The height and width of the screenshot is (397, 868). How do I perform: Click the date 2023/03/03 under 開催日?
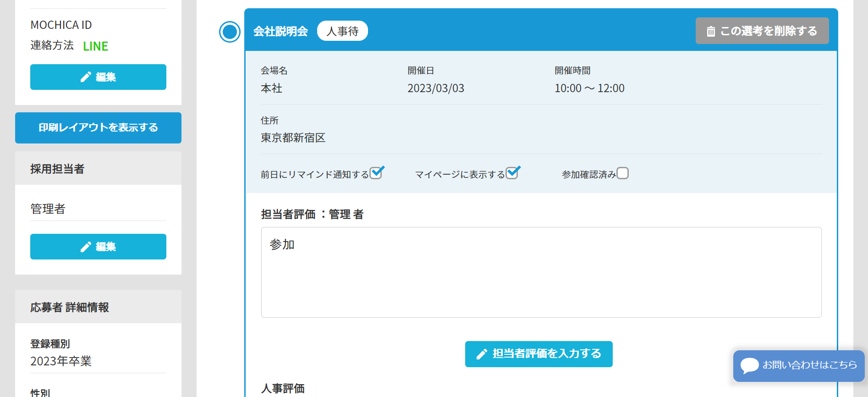[x=435, y=88]
